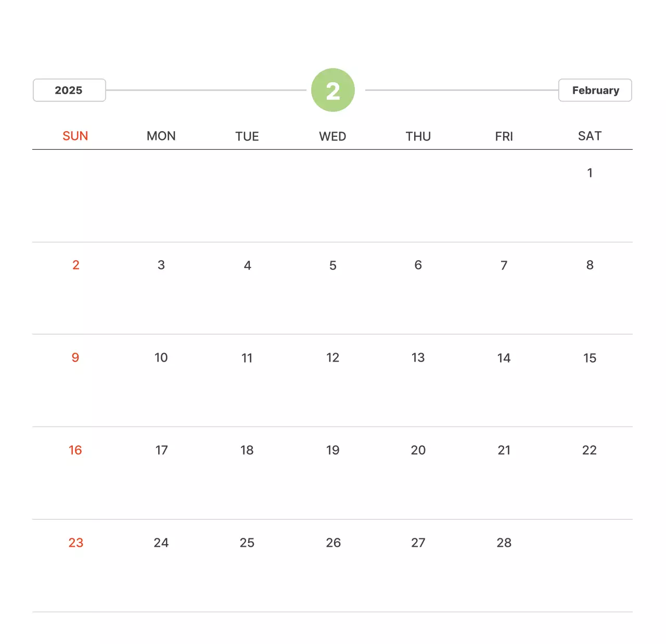Select Sunday, February 23

point(76,543)
